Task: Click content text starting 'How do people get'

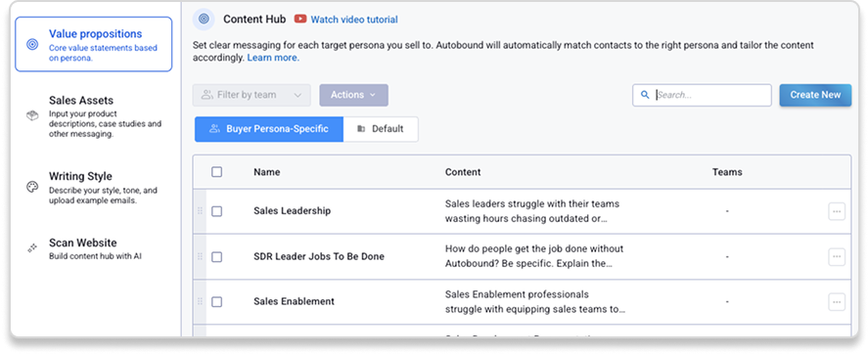Action: tap(534, 256)
